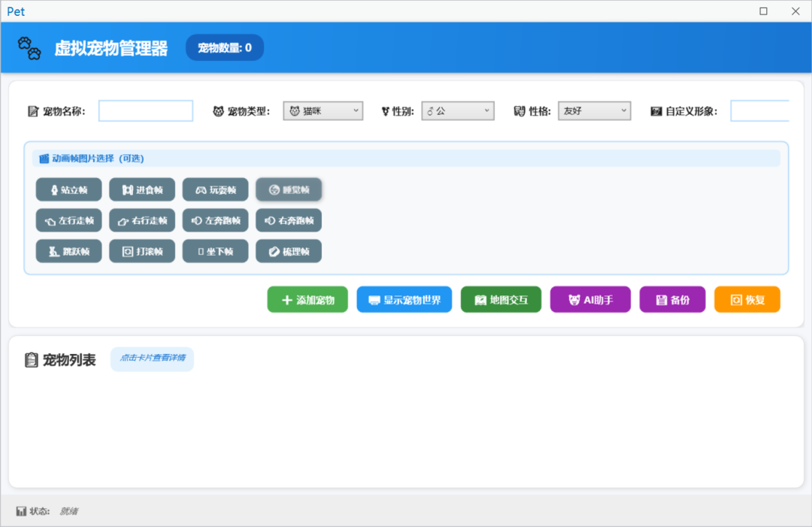
Task: Pick the 跳跃帧 jump frame button
Action: point(68,251)
